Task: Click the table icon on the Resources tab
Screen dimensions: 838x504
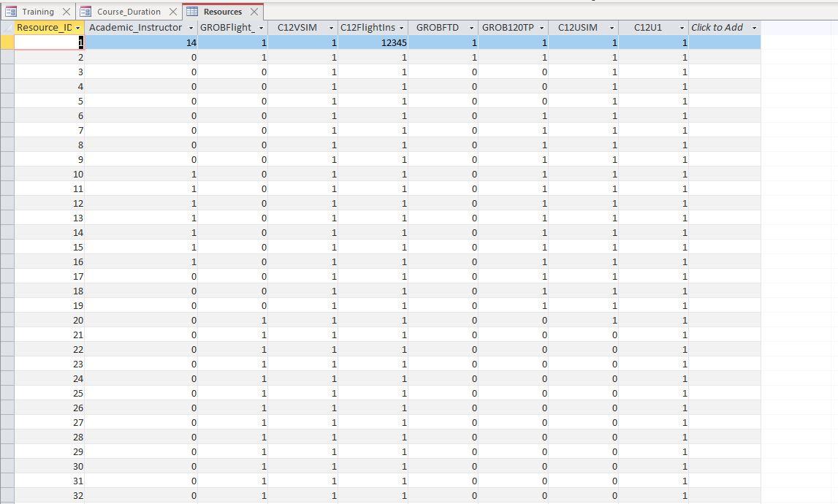Action: tap(191, 12)
